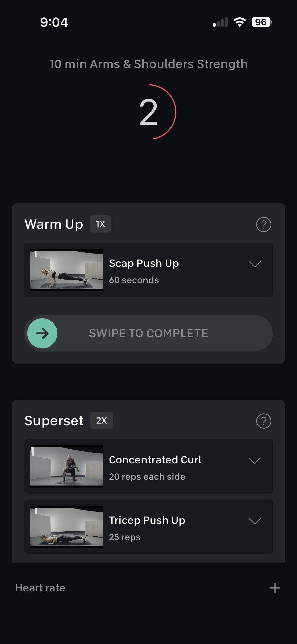Open Warm Up help question mark icon
The width and height of the screenshot is (297, 644).
[x=263, y=224]
